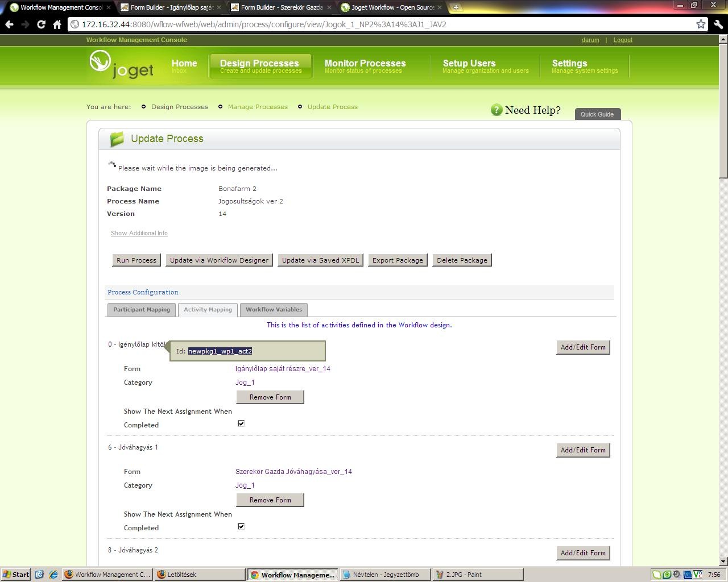Click Add/Edit Form for Igénylőlap activity
This screenshot has height=582, width=728.
583,347
